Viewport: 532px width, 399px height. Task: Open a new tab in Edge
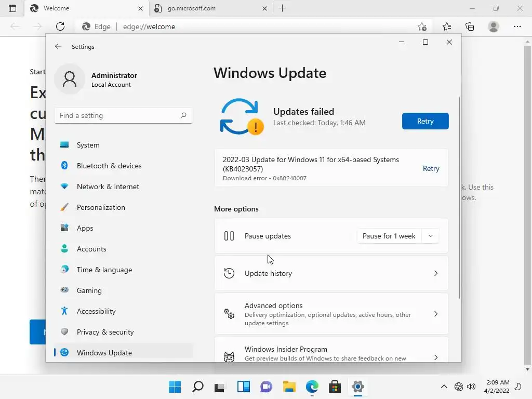pyautogui.click(x=282, y=8)
